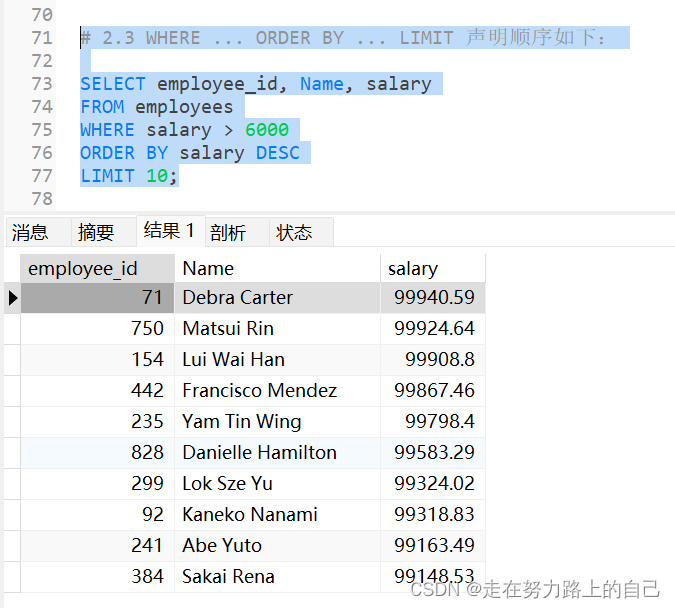675x608 pixels.
Task: Click employee_id cell 241
Action: (x=97, y=546)
